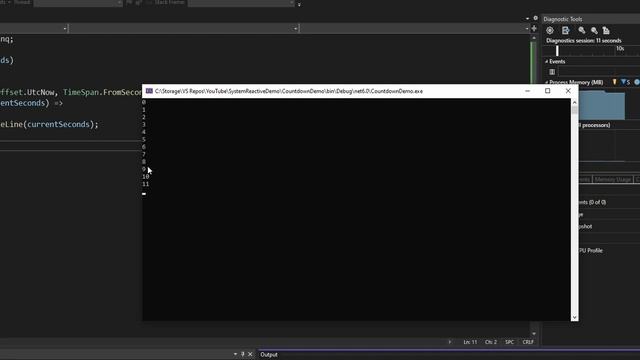640x360 pixels.
Task: Click the console window title path
Action: coord(289,91)
